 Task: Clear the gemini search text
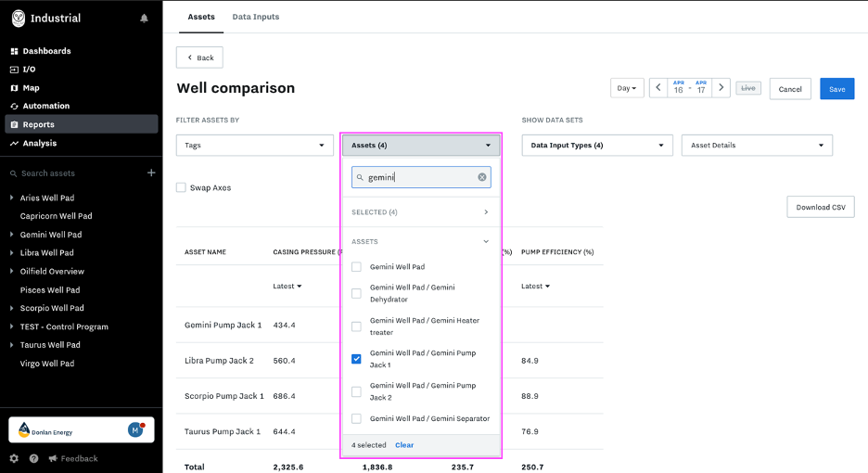[x=482, y=177]
